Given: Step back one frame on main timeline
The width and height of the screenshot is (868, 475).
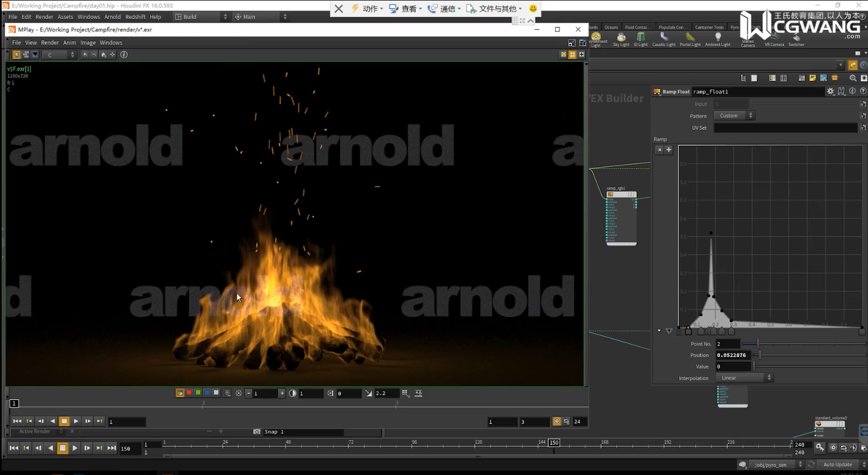Looking at the screenshot, I should [38, 448].
